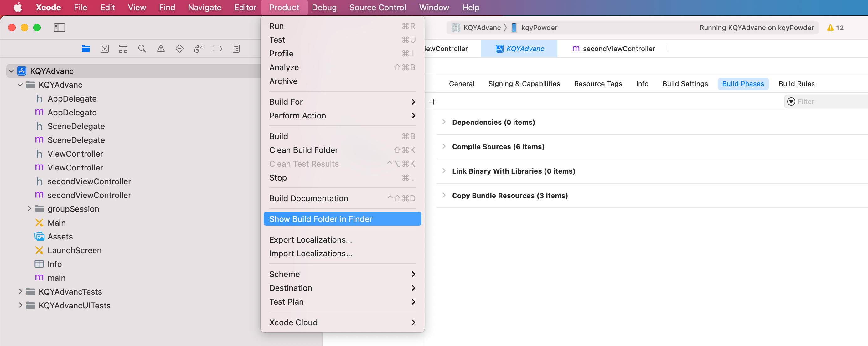
Task: Click the yellow warning count indicator
Action: tap(835, 28)
